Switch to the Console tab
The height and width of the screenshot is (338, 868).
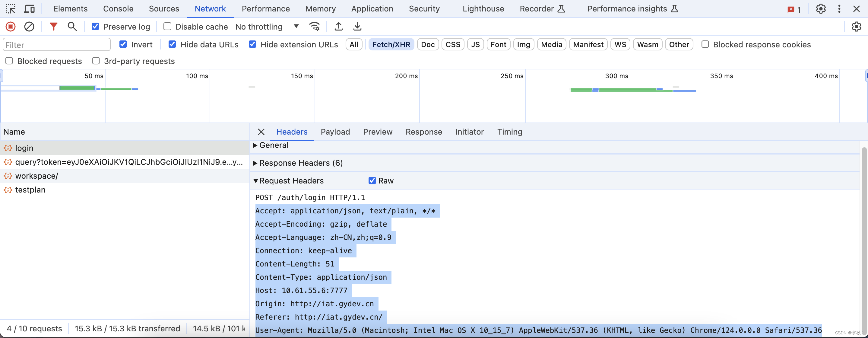coord(118,9)
